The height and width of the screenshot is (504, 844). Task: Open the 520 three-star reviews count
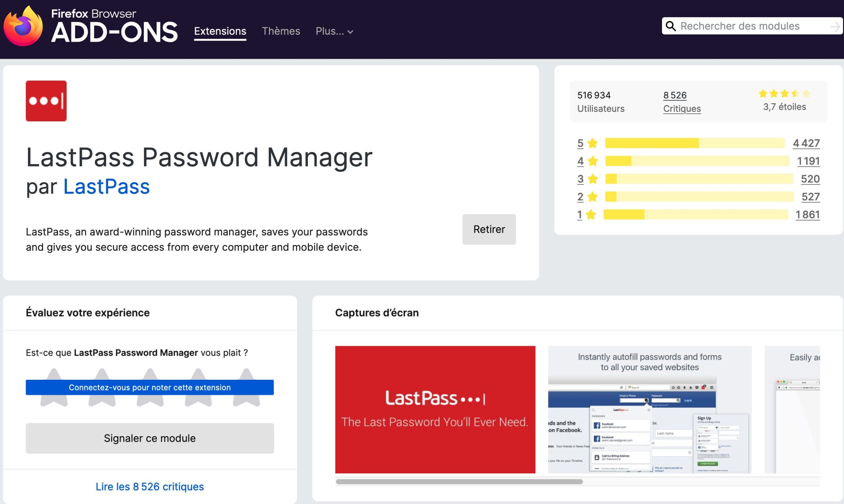pyautogui.click(x=810, y=179)
